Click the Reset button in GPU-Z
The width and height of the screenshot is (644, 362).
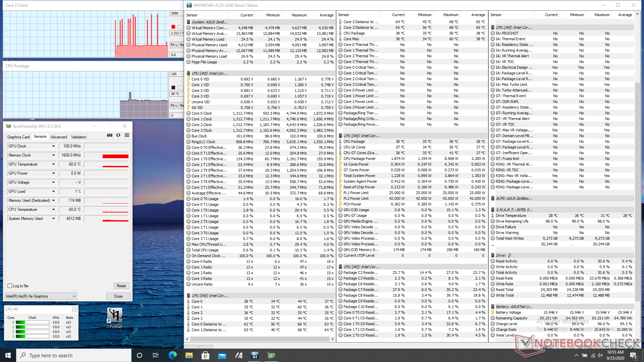[x=121, y=286]
